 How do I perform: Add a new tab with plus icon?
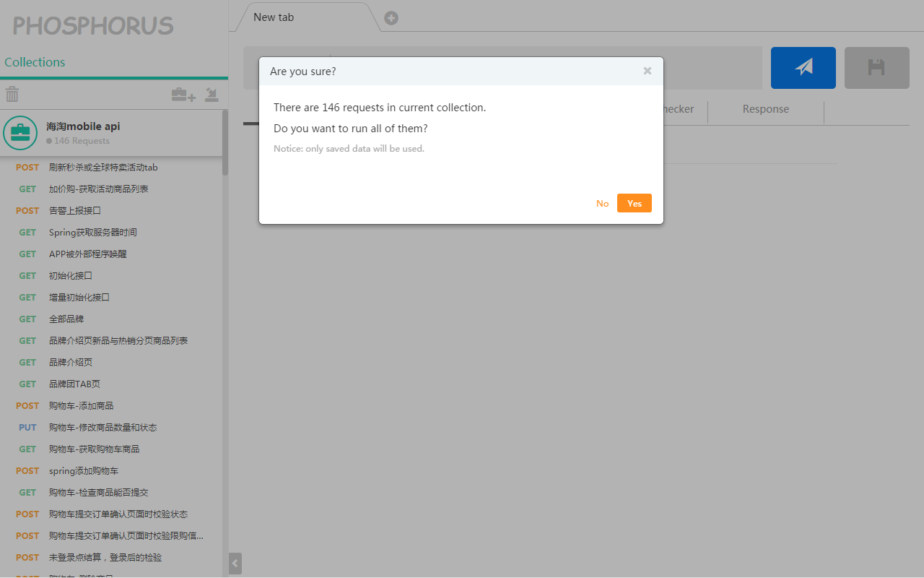coord(391,18)
